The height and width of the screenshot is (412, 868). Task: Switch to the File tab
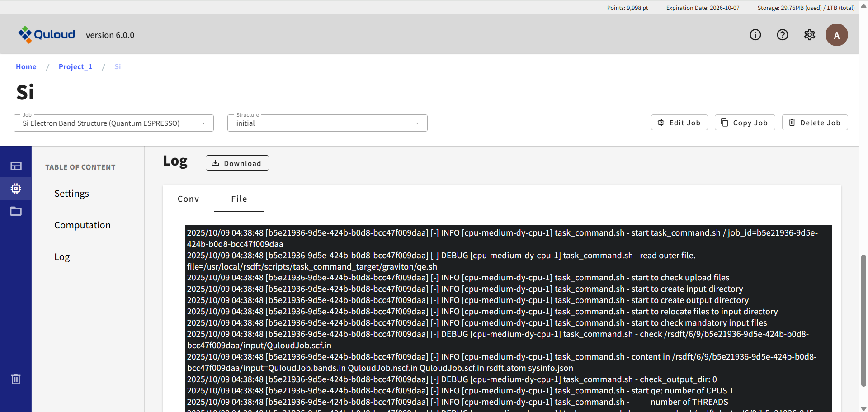pyautogui.click(x=239, y=199)
